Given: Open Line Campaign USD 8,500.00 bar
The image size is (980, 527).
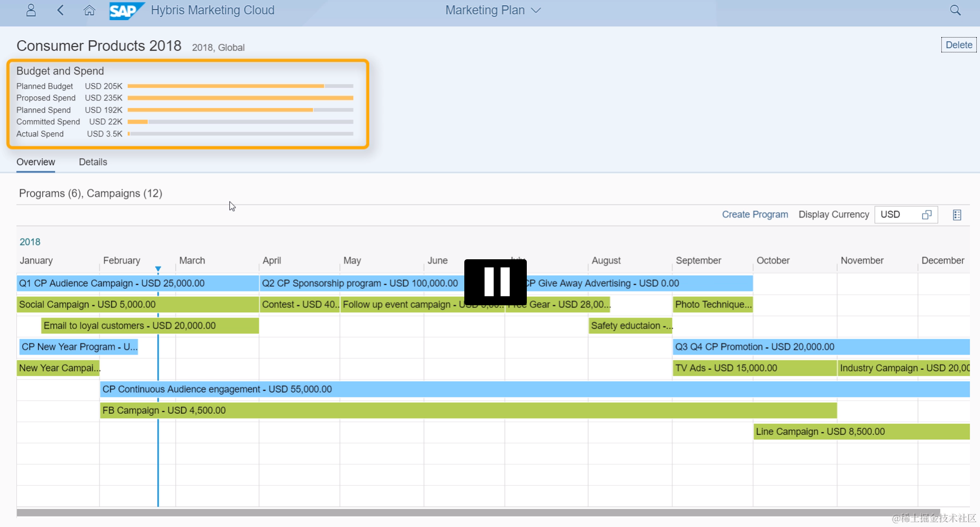Looking at the screenshot, I should [x=861, y=431].
